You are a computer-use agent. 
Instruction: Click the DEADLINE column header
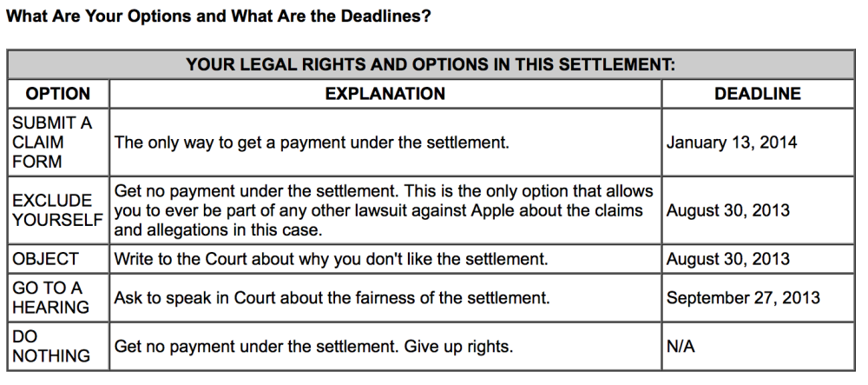[757, 94]
